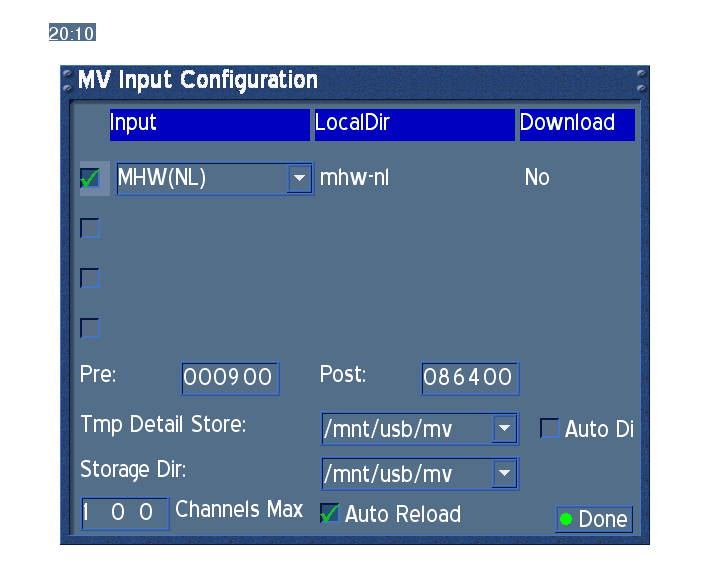The image size is (720, 576).
Task: Click the Done button
Action: [x=594, y=519]
